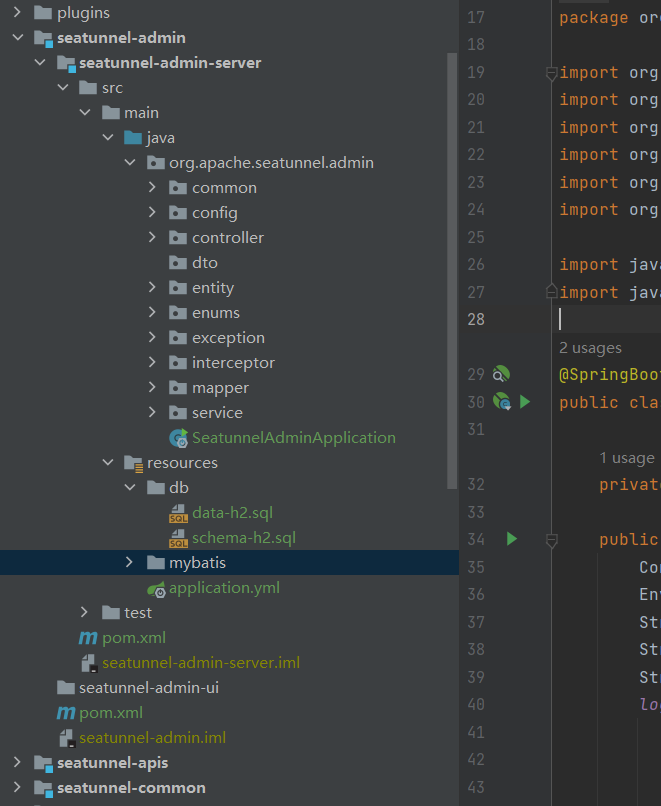
Task: Click the module folder icon of seatunnel-admin
Action: (43, 39)
